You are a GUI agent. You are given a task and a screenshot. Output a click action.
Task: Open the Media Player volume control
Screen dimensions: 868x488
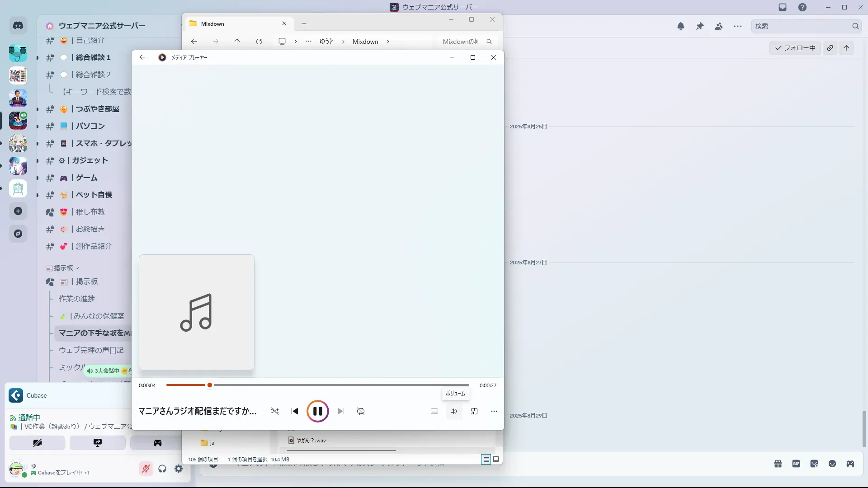tap(453, 411)
